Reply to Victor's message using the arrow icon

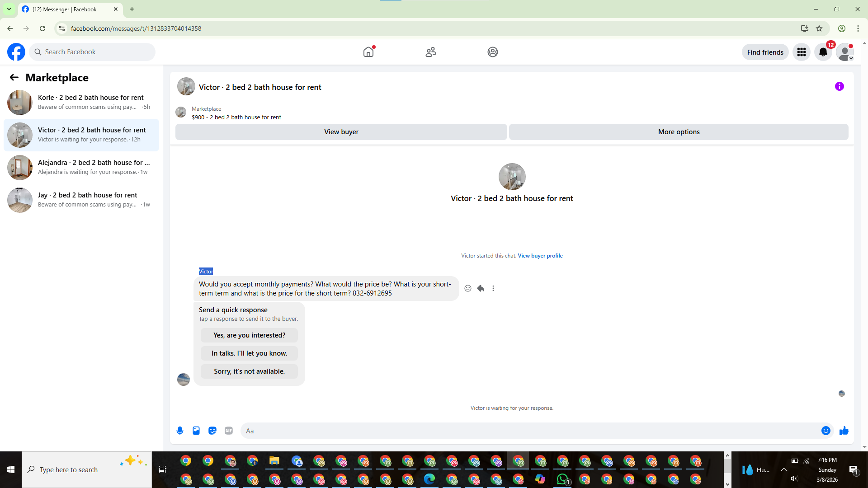481,288
